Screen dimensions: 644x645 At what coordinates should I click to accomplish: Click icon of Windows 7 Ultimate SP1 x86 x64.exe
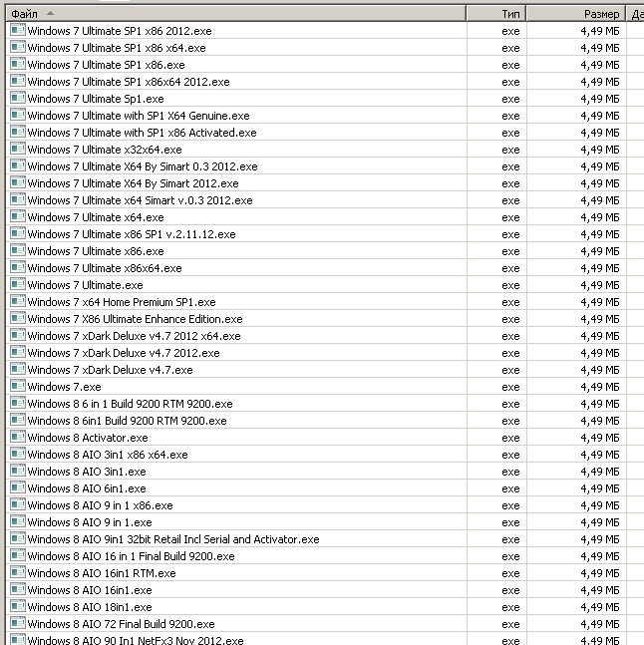(x=18, y=47)
